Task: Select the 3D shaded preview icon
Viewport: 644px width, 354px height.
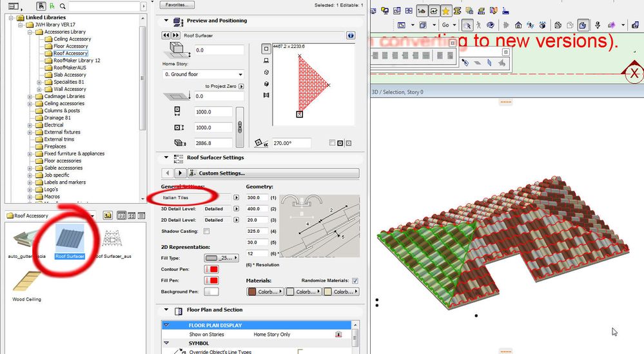Action: [266, 83]
